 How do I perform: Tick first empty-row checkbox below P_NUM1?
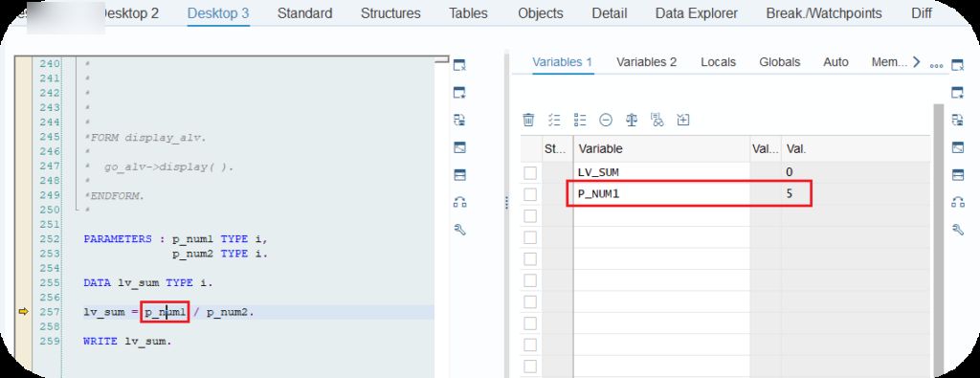point(530,216)
